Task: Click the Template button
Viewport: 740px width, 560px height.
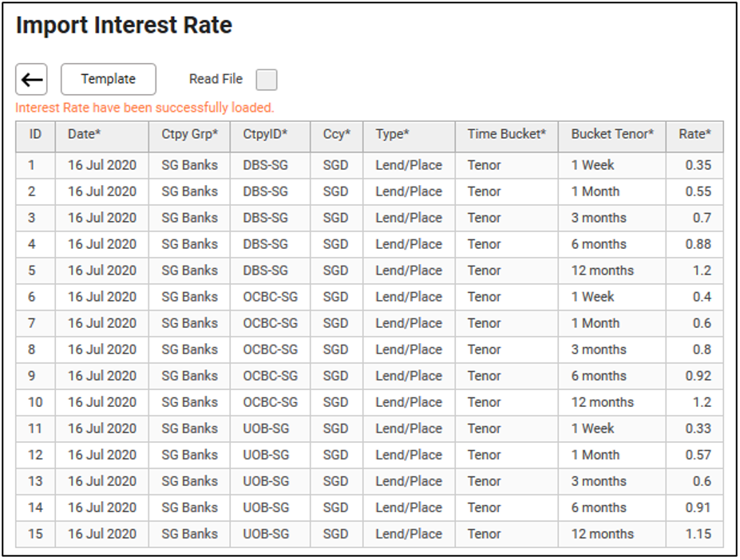Action: 109,80
